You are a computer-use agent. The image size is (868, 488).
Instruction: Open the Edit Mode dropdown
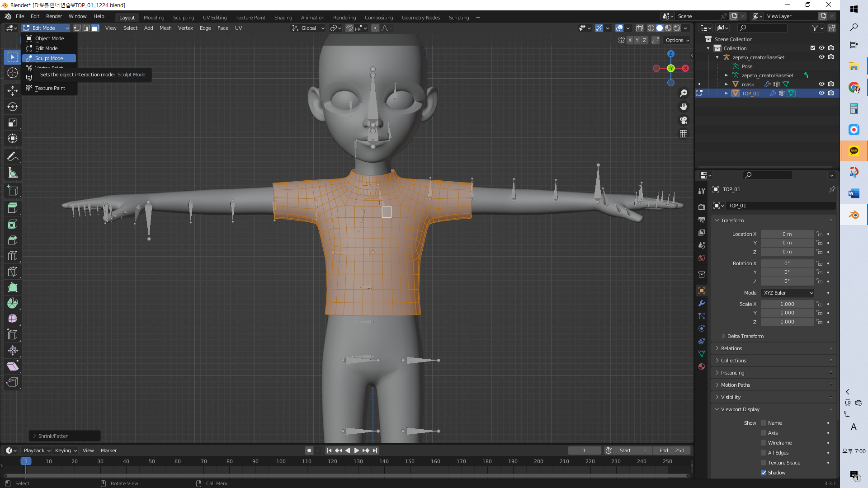tap(46, 28)
